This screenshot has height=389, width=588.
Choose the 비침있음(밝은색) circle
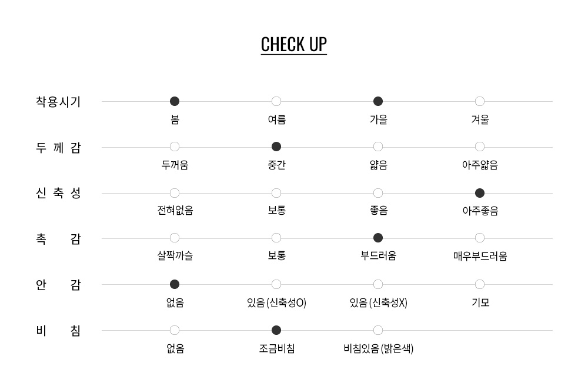(378, 330)
